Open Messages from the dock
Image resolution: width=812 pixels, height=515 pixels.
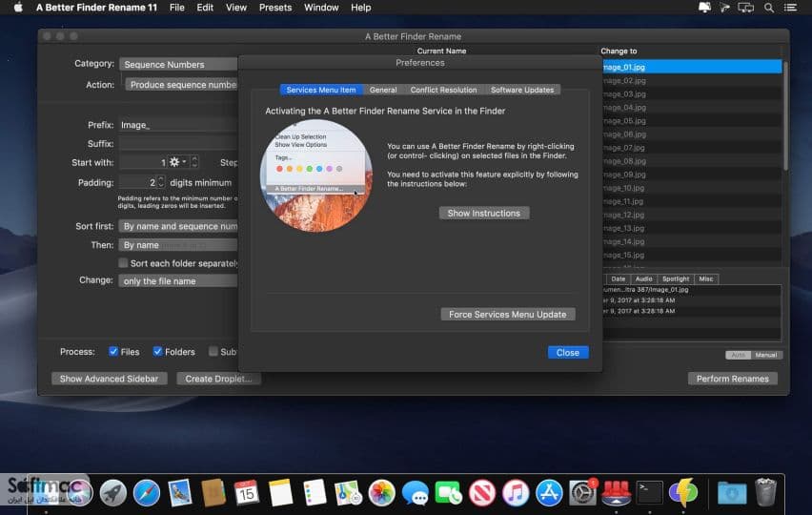[416, 492]
